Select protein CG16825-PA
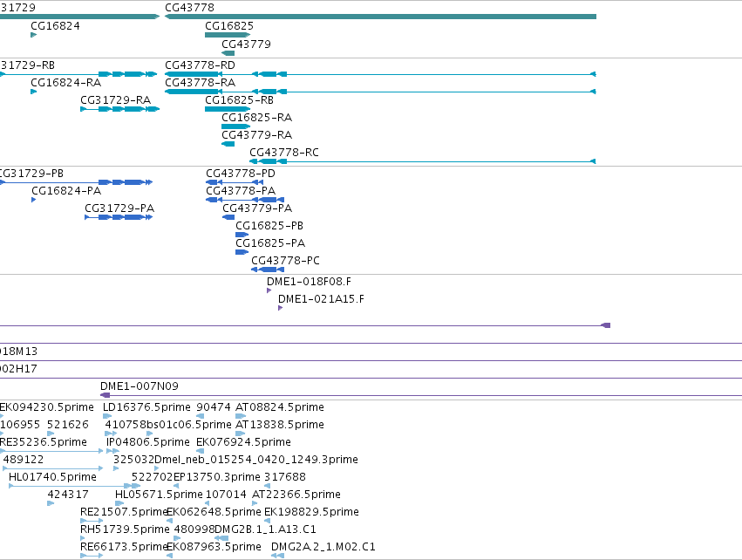742x560 pixels. coord(242,252)
